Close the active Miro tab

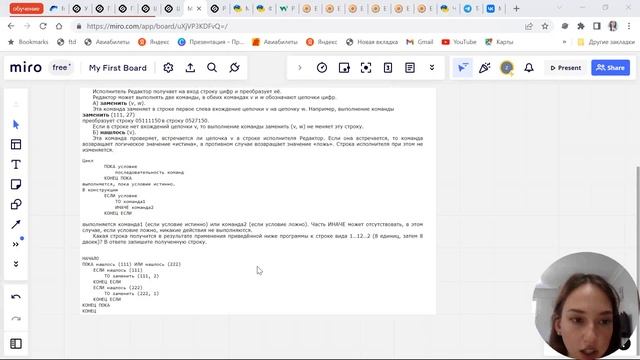[x=199, y=8]
